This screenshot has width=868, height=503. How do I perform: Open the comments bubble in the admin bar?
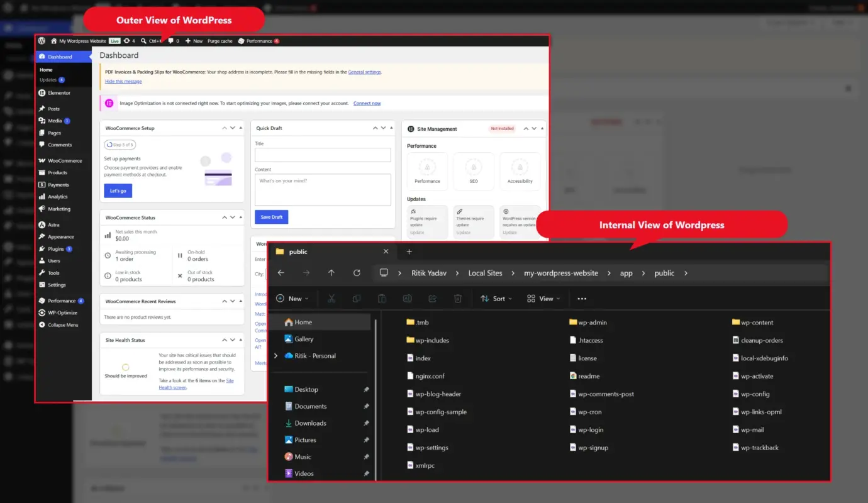click(x=173, y=41)
